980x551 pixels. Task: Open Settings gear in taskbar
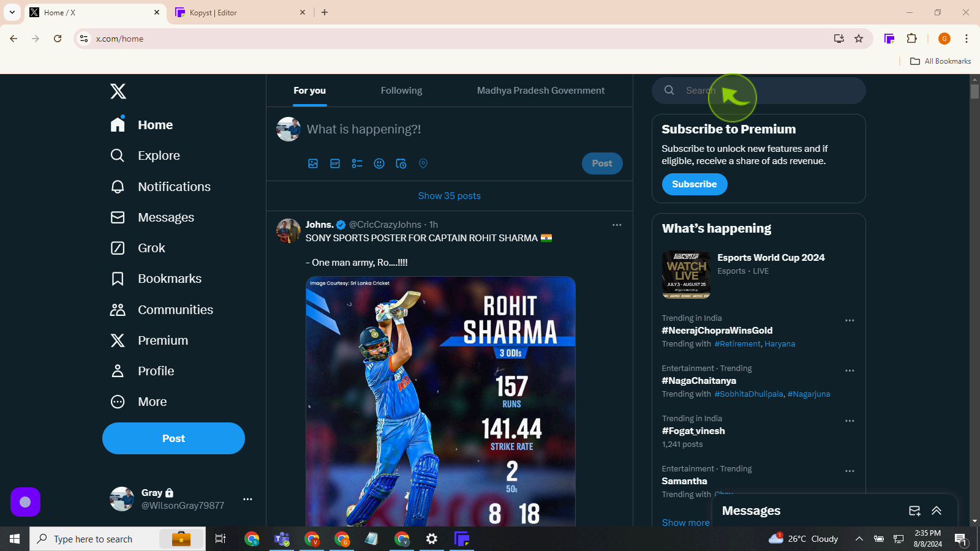(x=432, y=539)
